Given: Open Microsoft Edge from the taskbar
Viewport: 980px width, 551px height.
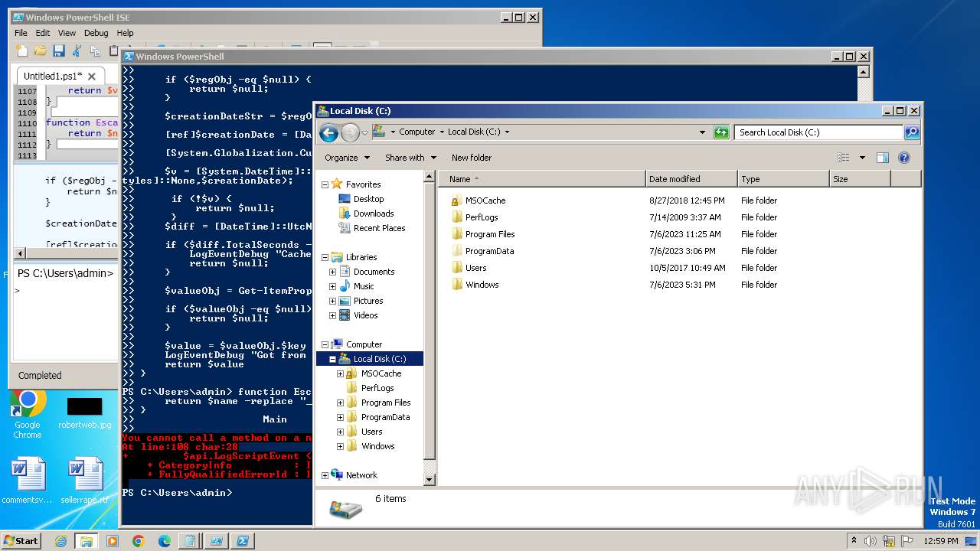Looking at the screenshot, I should (x=164, y=540).
